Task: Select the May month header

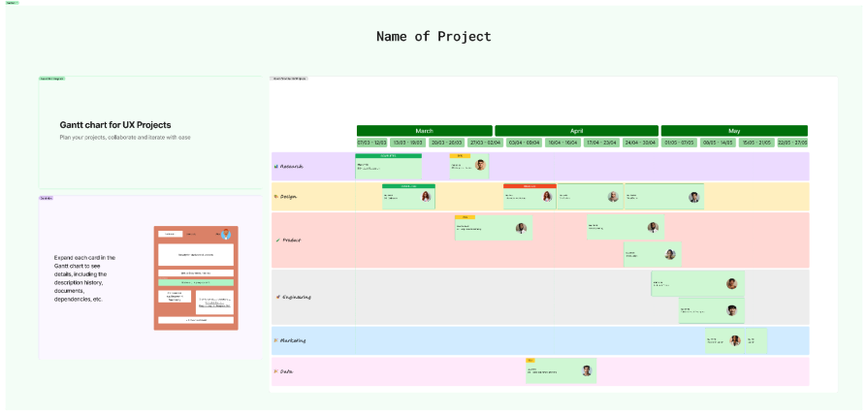Action: click(734, 130)
